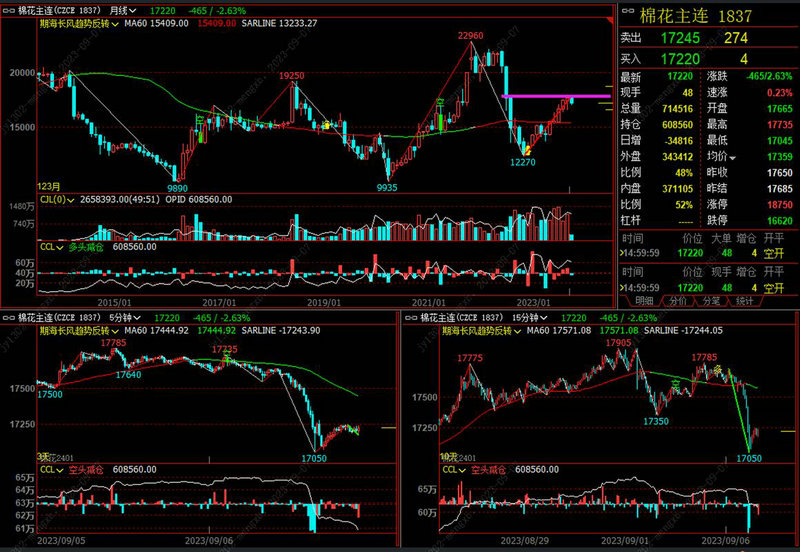Viewport: 800px width, 552px height.
Task: Click the yellow signal marker at the 12270 low
Action: pos(527,149)
